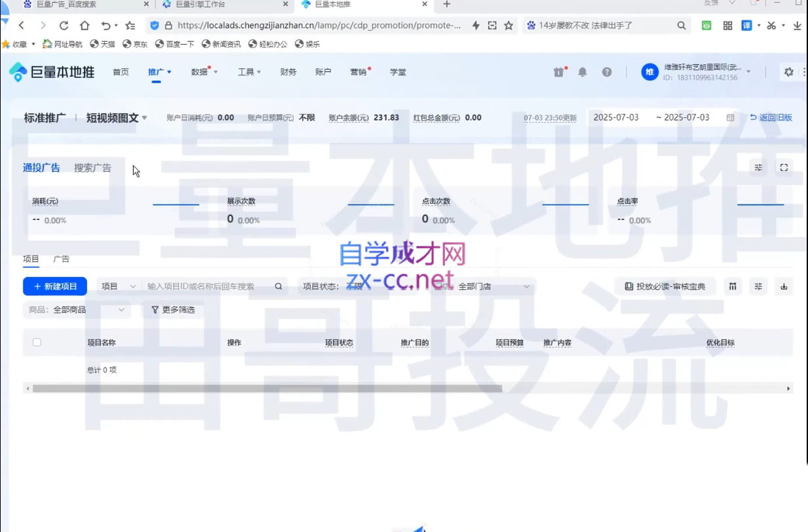Click the custom columns icon beside 投放必读
This screenshot has height=532, width=808.
pos(733,286)
